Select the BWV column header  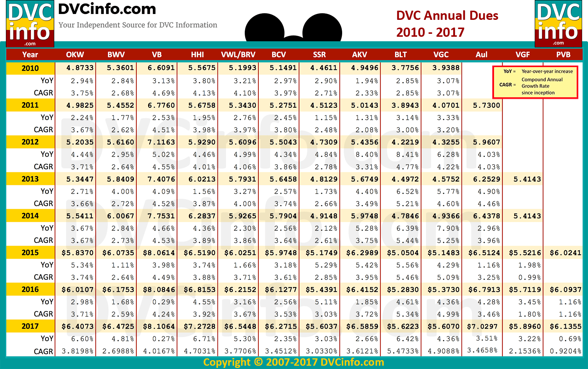pyautogui.click(x=116, y=55)
